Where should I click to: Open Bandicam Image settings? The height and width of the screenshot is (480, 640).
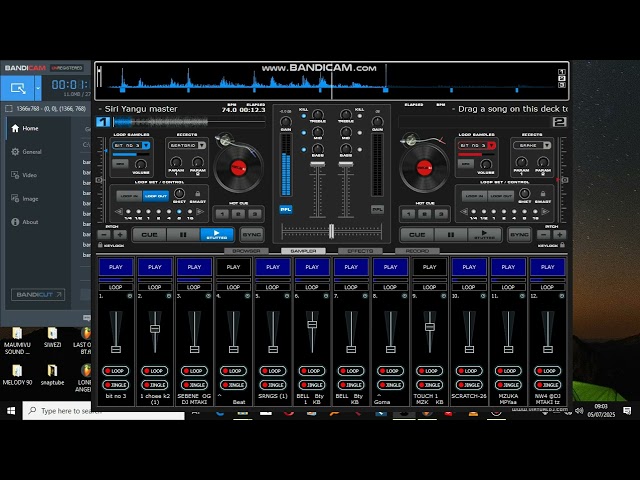[25, 198]
